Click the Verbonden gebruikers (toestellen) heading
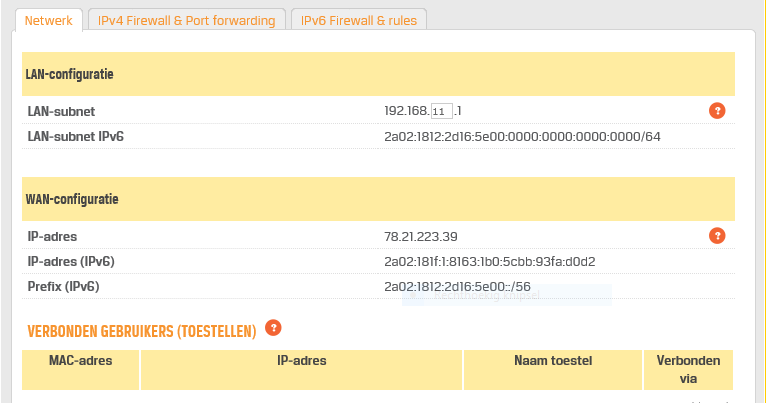Image resolution: width=766 pixels, height=403 pixels. [142, 332]
